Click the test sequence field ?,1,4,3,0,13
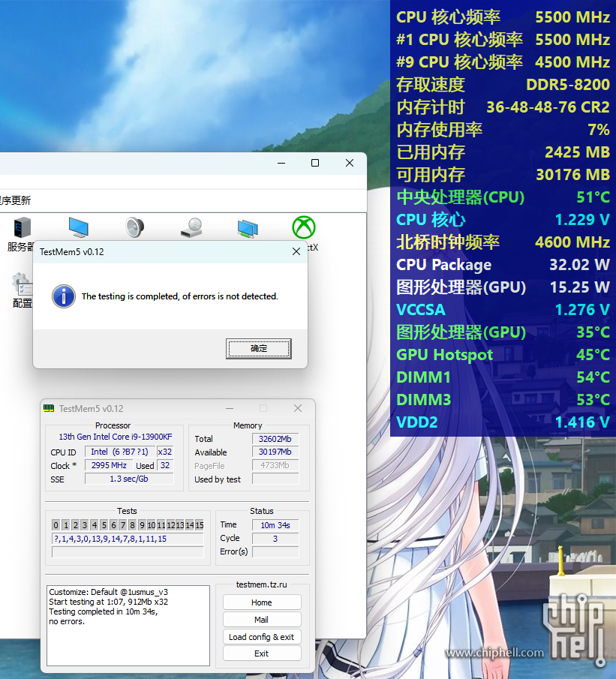 point(128,539)
